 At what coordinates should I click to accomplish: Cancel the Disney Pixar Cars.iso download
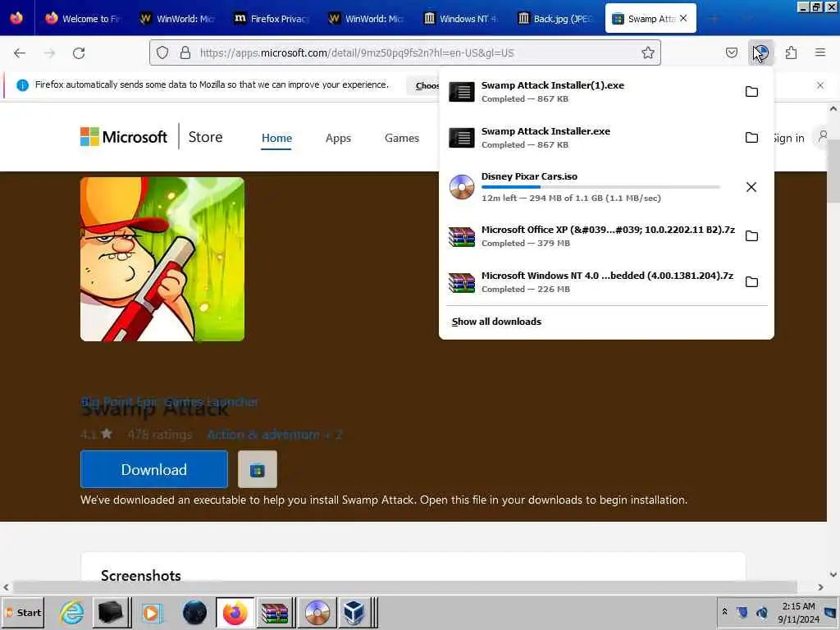tap(751, 187)
